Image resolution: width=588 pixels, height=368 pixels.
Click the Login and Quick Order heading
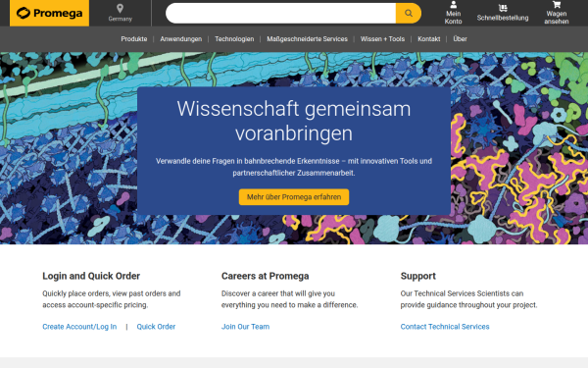[91, 276]
